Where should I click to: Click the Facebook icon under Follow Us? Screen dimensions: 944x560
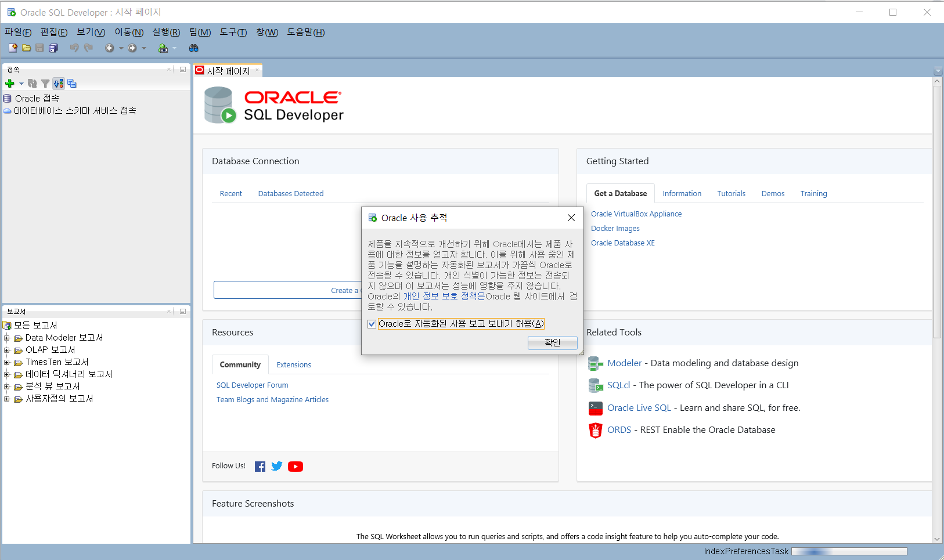pyautogui.click(x=260, y=467)
